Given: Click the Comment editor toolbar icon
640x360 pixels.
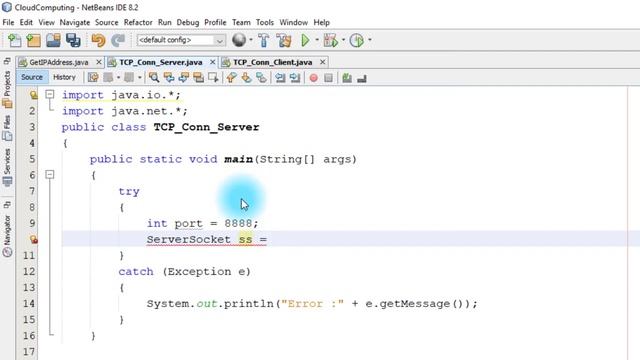Looking at the screenshot, I should (x=347, y=78).
